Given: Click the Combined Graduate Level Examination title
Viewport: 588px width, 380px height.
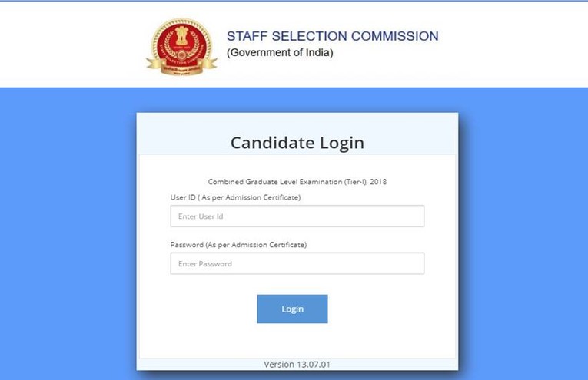Looking at the screenshot, I should coord(296,182).
